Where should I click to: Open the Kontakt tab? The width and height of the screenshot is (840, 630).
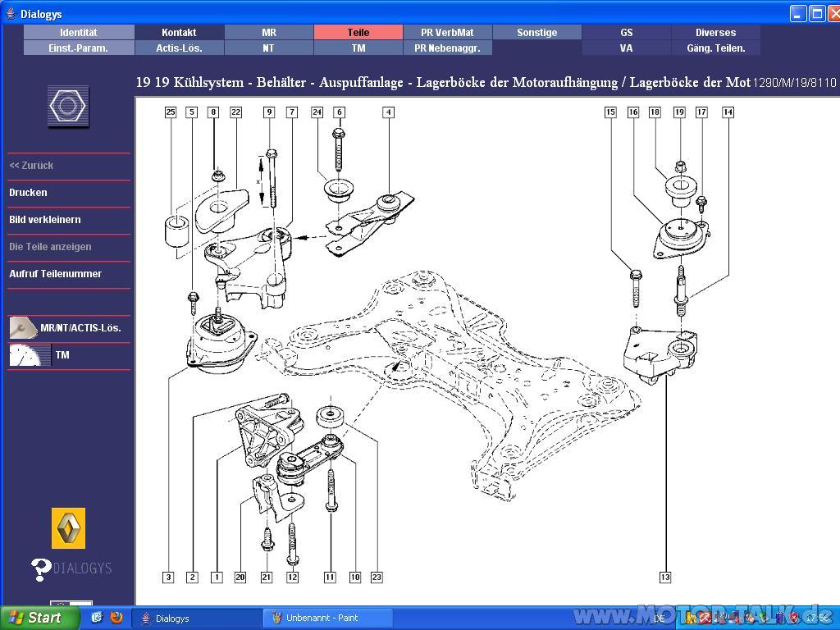point(179,32)
